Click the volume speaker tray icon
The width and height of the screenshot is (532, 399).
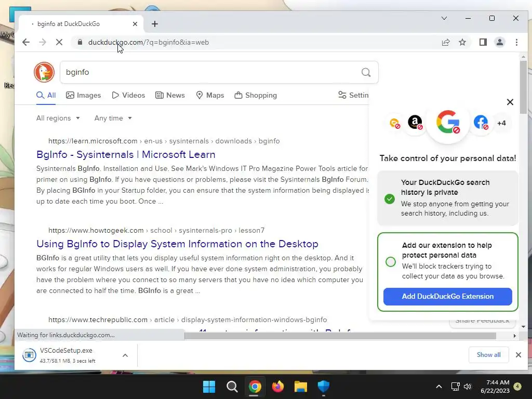click(x=468, y=387)
